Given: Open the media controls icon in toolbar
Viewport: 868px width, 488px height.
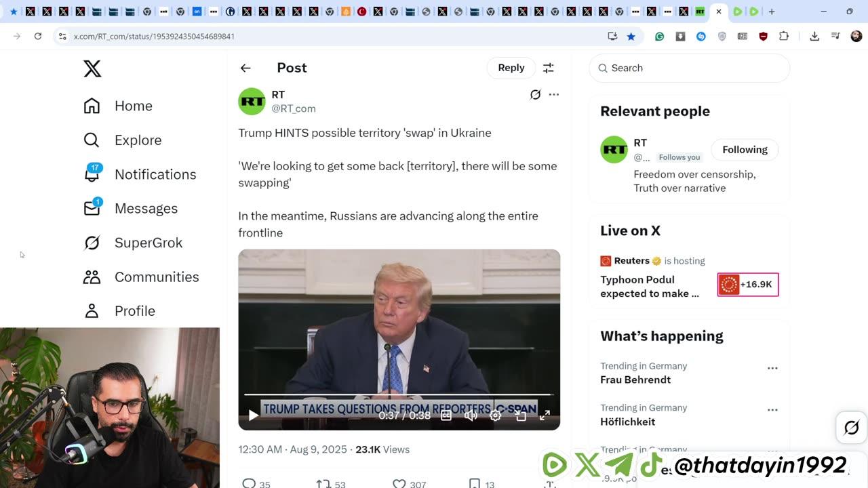Looking at the screenshot, I should click(835, 36).
